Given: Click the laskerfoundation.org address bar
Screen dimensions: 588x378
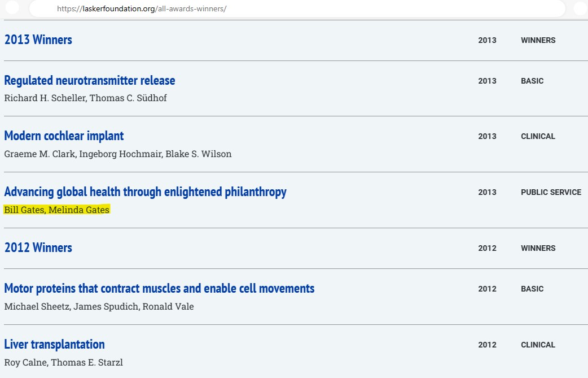Looking at the screenshot, I should click(297, 8).
